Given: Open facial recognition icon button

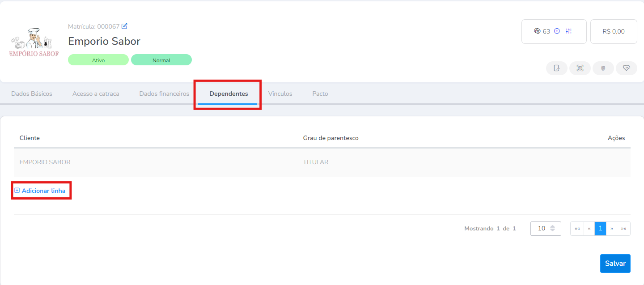Looking at the screenshot, I should [x=580, y=68].
